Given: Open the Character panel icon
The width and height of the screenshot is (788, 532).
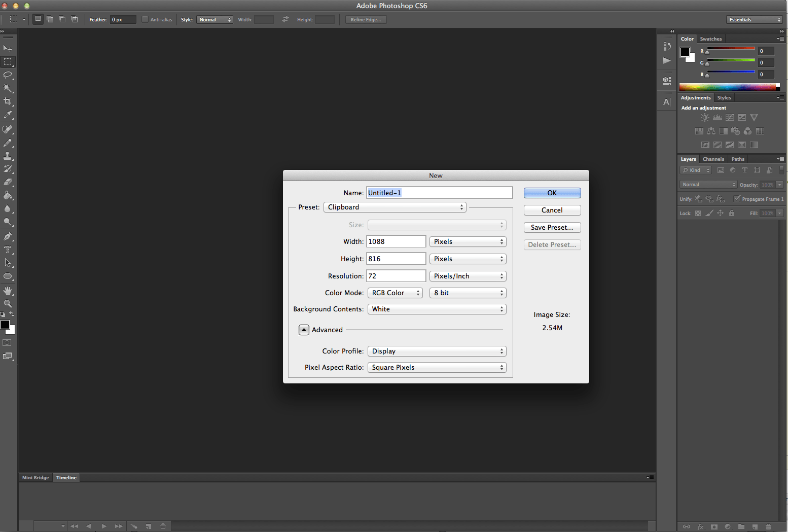Looking at the screenshot, I should (x=667, y=102).
